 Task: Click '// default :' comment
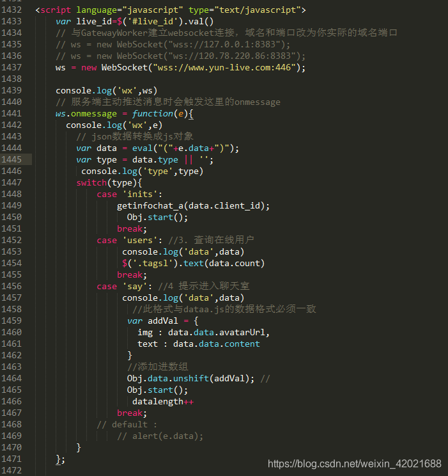click(127, 425)
